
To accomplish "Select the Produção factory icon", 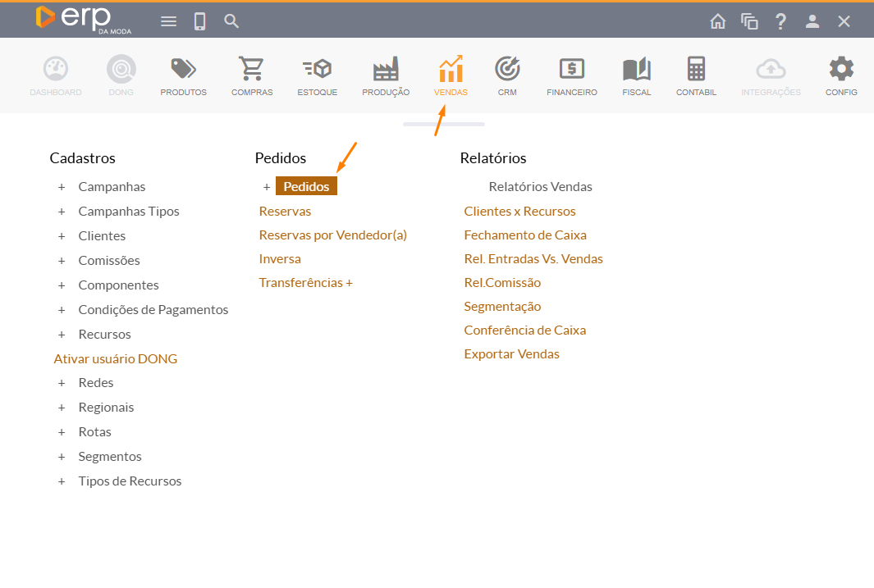I will pos(386,70).
